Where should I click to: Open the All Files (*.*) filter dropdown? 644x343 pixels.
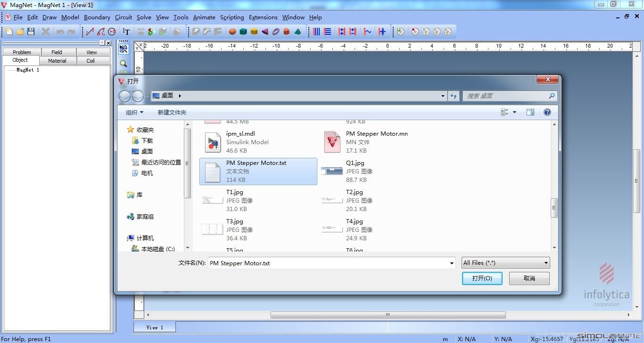point(505,263)
